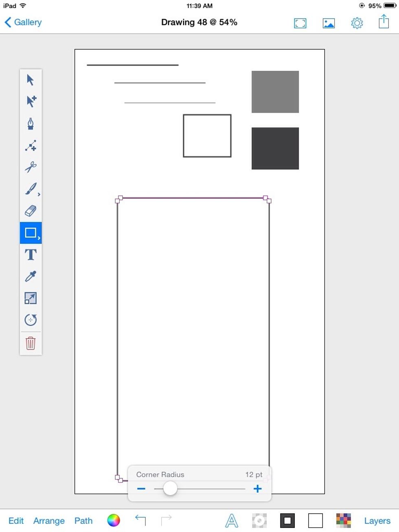Select the arrow Selection tool
This screenshot has width=399, height=532.
coord(31,80)
